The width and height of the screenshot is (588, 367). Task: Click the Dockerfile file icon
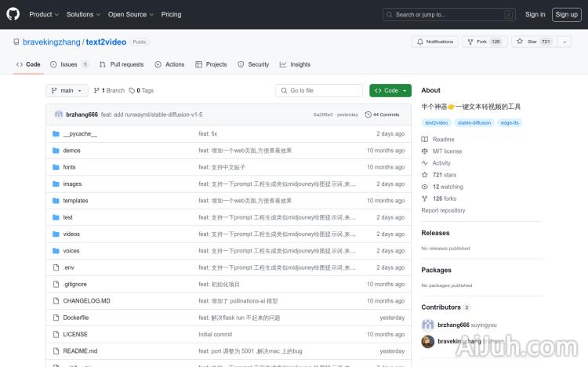pyautogui.click(x=56, y=318)
